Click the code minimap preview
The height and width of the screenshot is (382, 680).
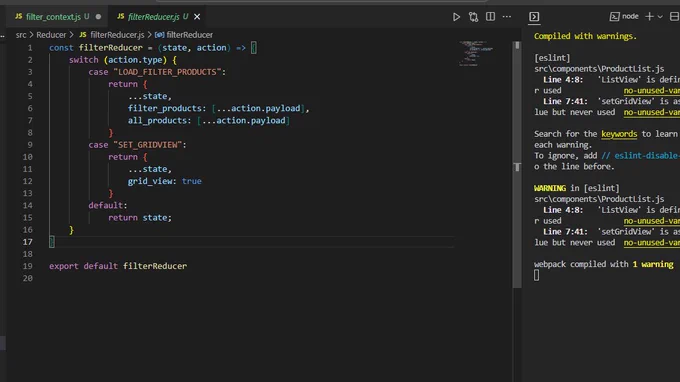coord(476,53)
